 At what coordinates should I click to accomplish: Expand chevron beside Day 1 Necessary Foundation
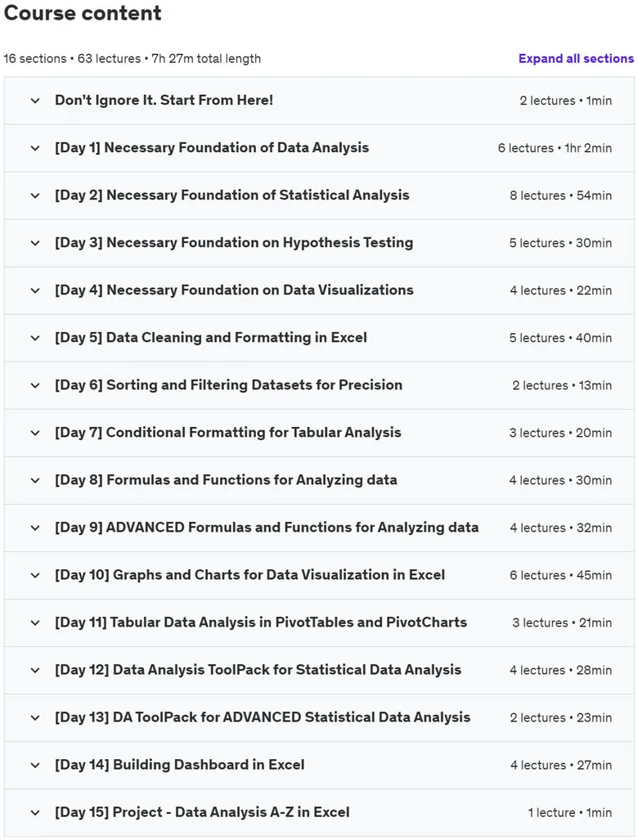(35, 148)
